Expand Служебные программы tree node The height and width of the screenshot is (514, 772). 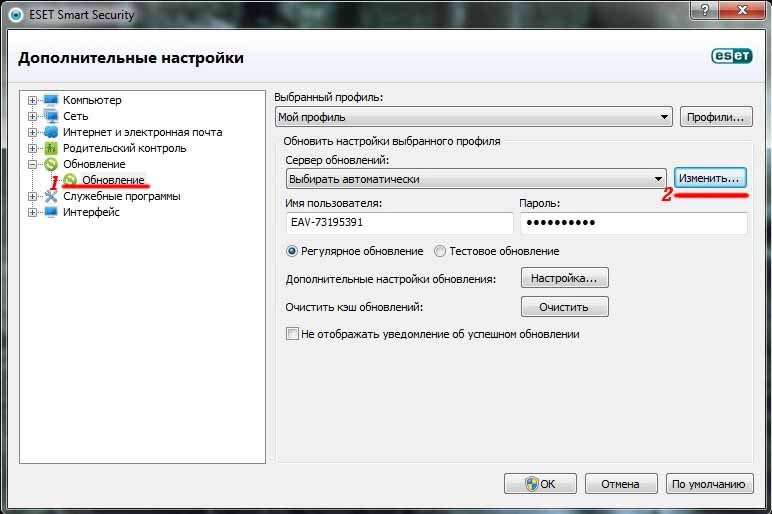(32, 196)
